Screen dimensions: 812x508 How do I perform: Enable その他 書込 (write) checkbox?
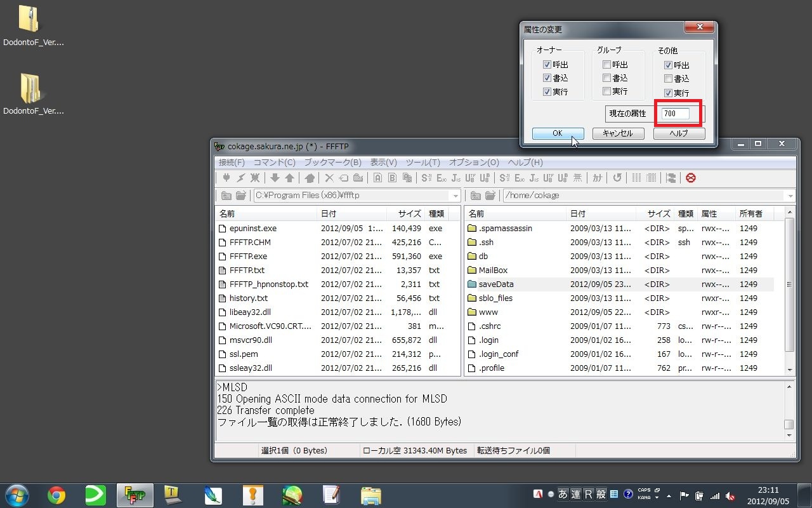[x=668, y=79]
